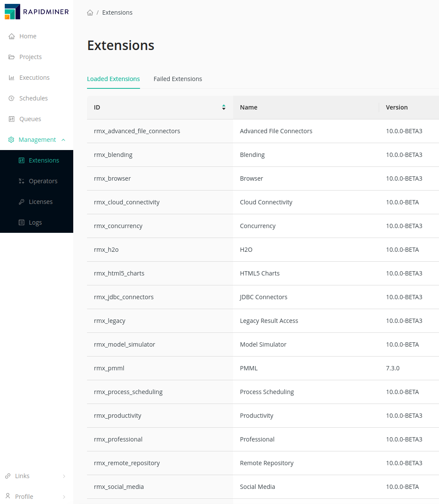View Executions via its sidebar icon
The image size is (439, 504).
(11, 77)
